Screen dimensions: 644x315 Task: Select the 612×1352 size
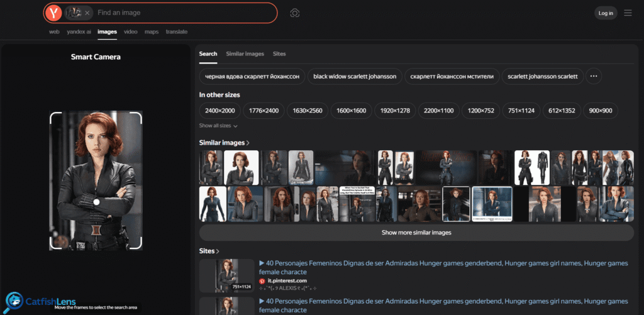pos(562,111)
